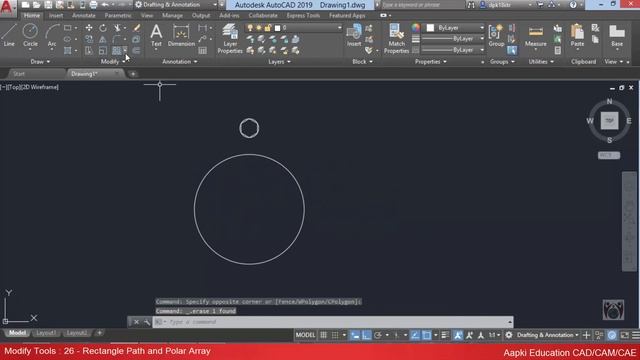Click the Move tool icon
Screen dimensions: 640x360
(x=89, y=28)
